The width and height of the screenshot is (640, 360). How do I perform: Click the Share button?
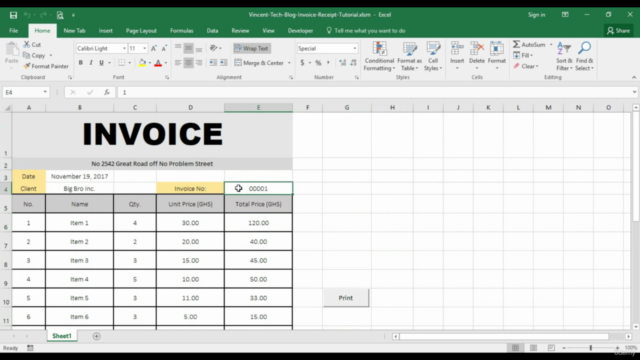(618, 31)
